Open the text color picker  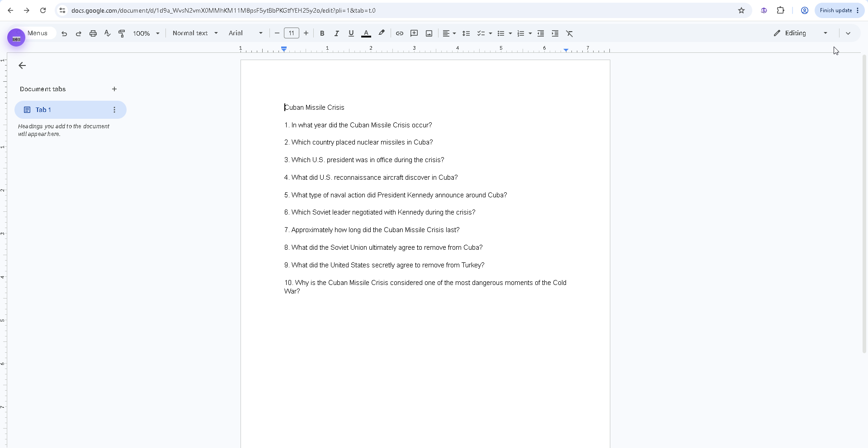point(366,33)
